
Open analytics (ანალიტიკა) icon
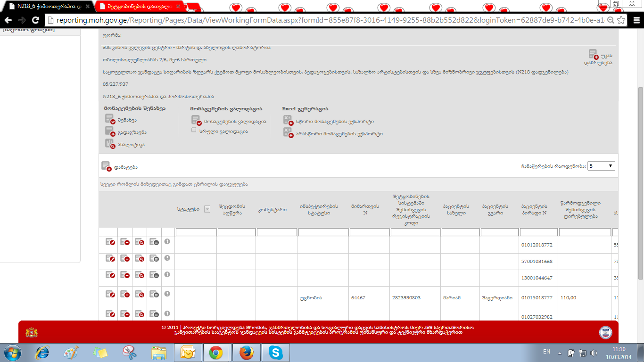[110, 144]
